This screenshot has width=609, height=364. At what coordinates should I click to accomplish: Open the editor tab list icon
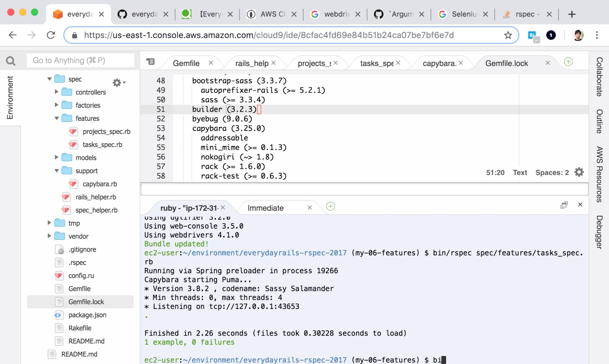point(150,62)
